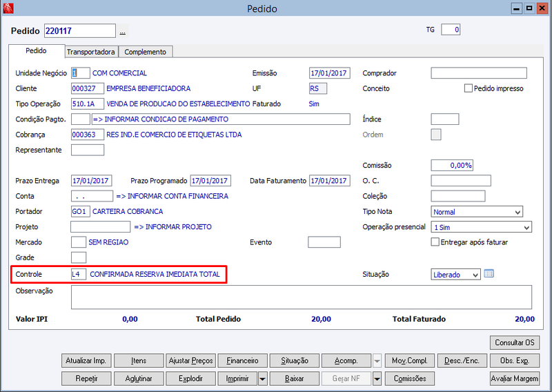Click the Representante input field

88,150
